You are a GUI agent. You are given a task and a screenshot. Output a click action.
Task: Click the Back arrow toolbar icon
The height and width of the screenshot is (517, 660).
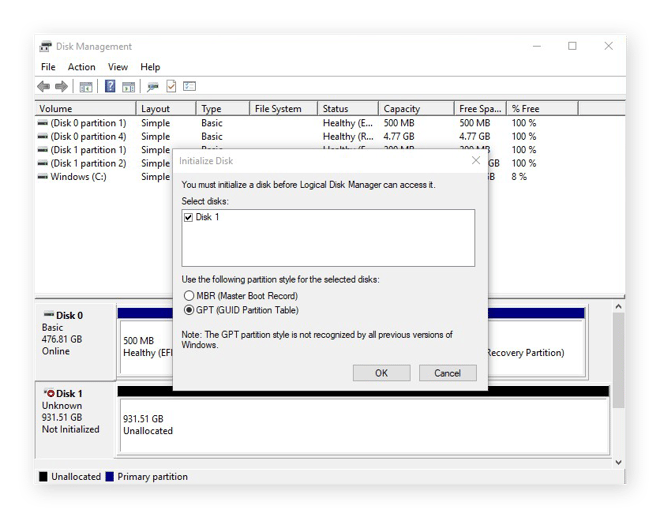tap(43, 87)
